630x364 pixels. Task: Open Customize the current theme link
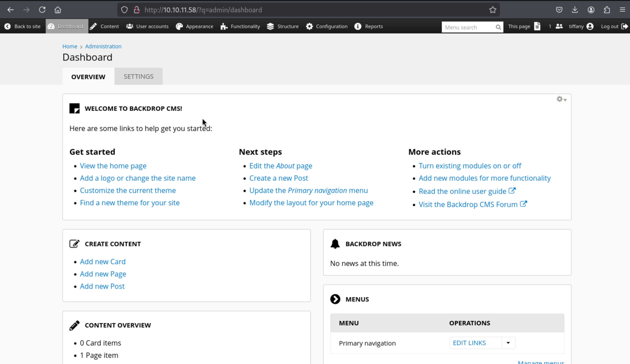128,190
